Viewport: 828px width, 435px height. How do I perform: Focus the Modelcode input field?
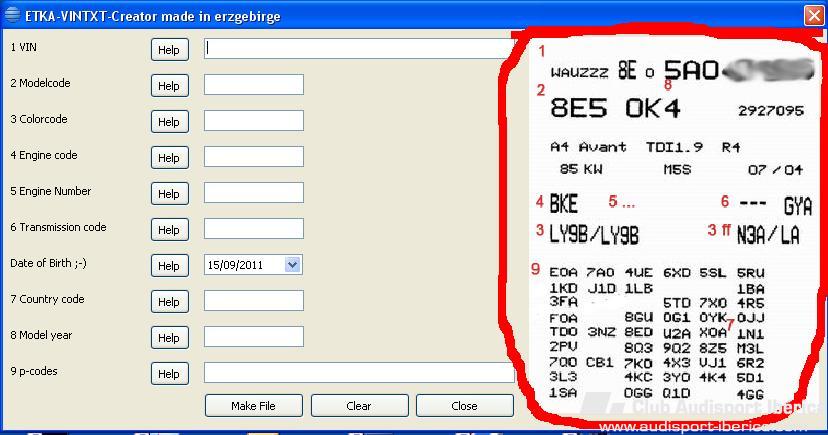tap(254, 84)
